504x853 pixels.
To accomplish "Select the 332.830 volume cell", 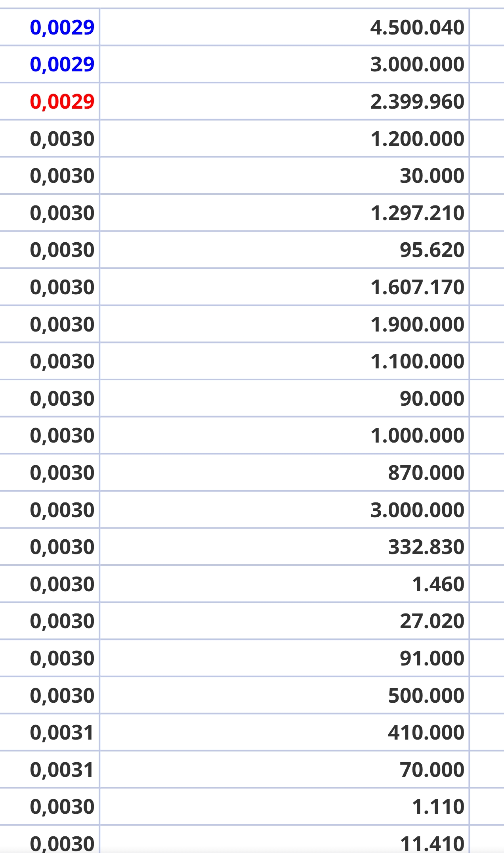I will 284,547.
